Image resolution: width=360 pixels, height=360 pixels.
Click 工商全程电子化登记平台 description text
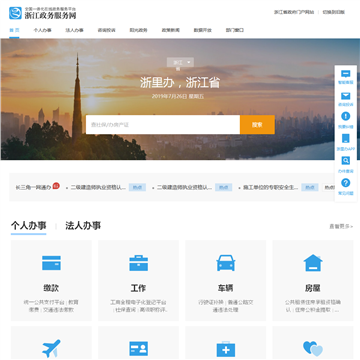[138, 303]
